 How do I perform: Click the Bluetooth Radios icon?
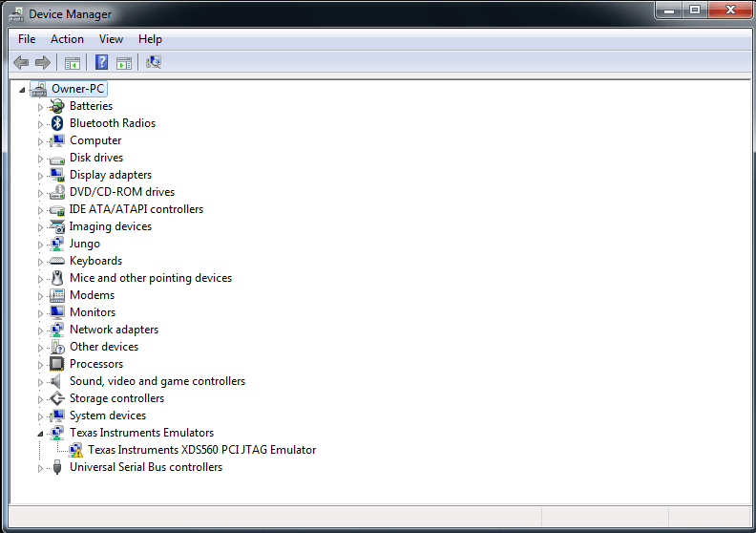point(57,123)
